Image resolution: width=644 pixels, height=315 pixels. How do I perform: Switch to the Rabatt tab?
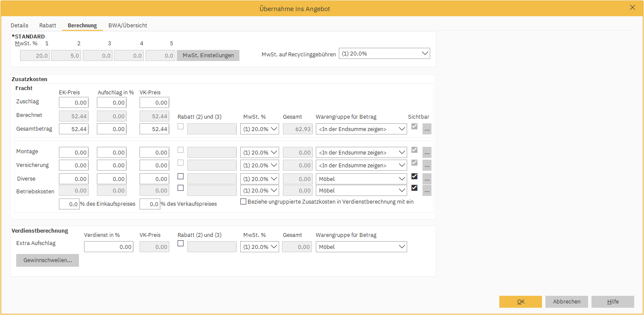coord(48,26)
